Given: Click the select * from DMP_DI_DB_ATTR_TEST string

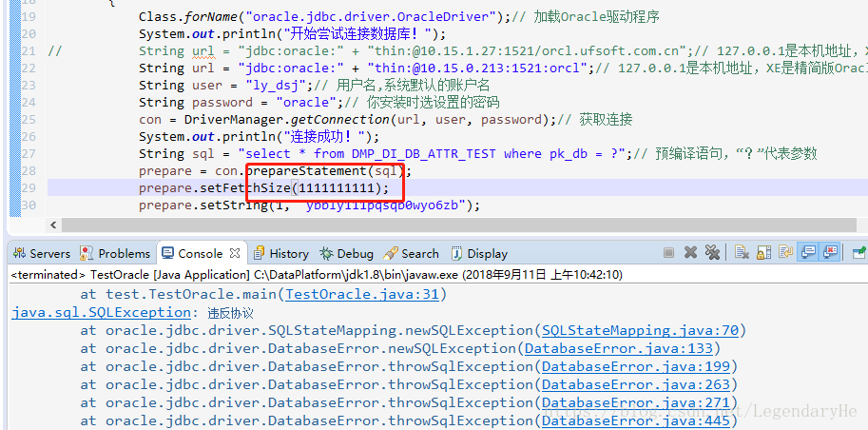Looking at the screenshot, I should pos(432,154).
